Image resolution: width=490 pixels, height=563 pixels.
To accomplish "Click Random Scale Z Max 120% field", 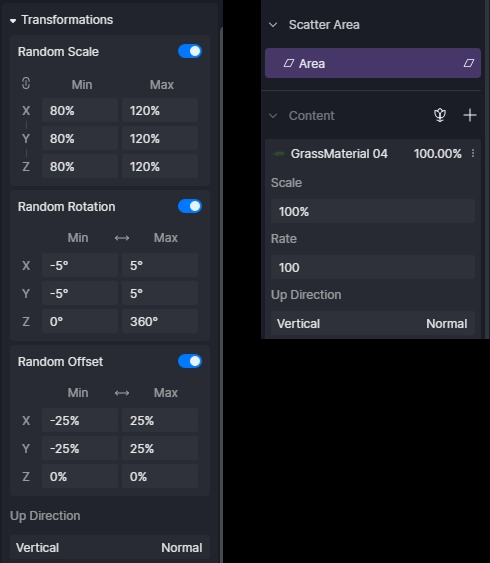I will tap(160, 166).
